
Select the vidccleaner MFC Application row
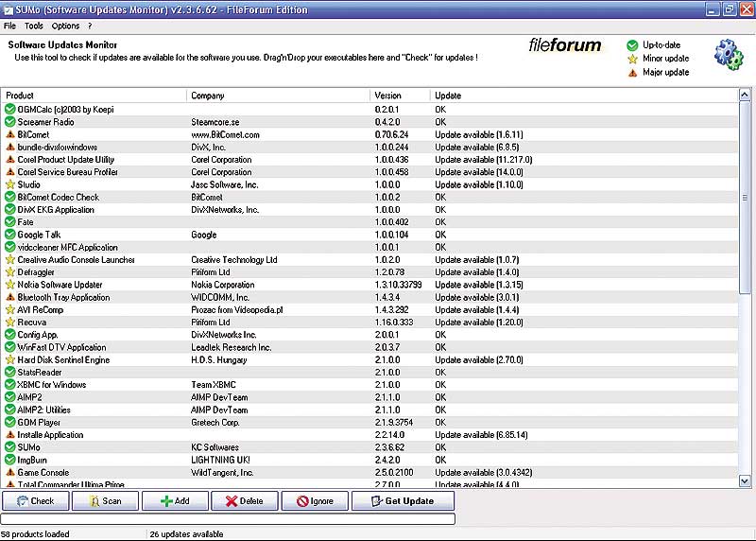[x=369, y=247]
